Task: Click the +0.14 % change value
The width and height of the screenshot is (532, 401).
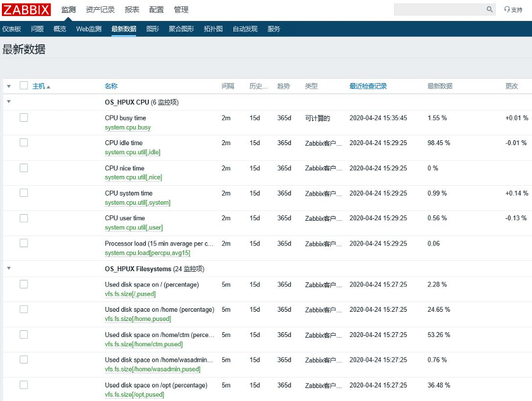Action: click(517, 193)
